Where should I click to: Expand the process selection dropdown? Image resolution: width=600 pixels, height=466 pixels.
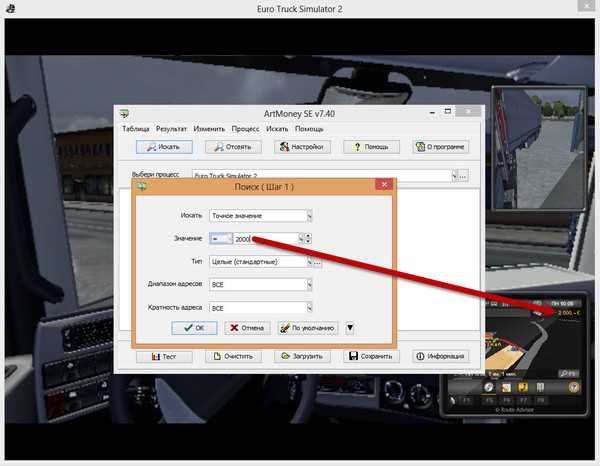(455, 176)
